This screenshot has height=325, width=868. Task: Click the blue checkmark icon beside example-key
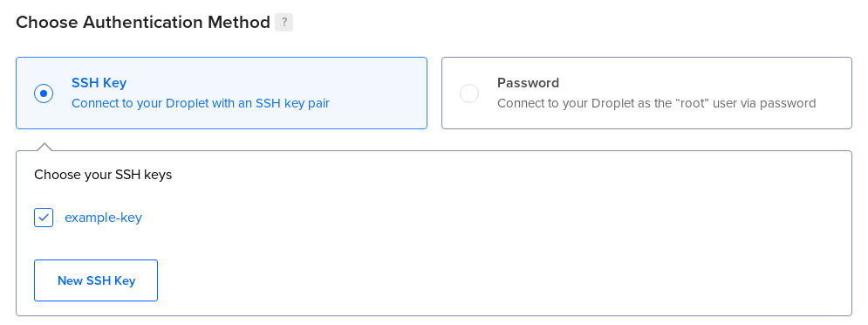44,218
